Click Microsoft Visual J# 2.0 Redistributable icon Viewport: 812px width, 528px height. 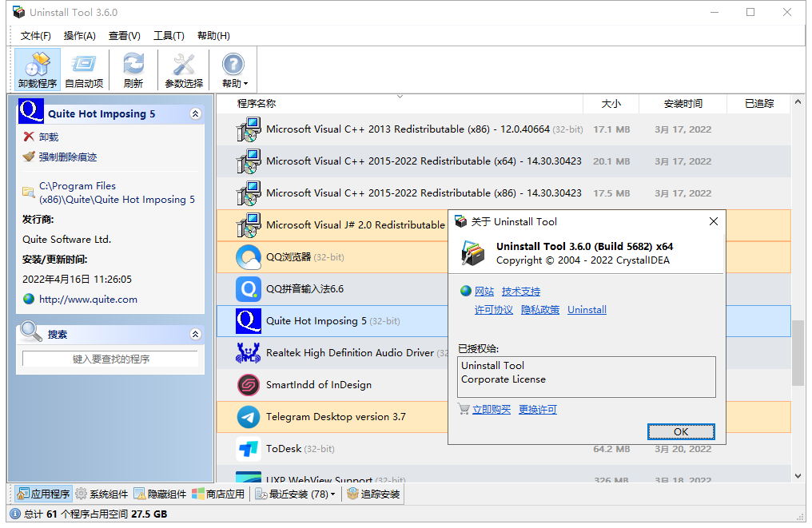click(x=249, y=225)
